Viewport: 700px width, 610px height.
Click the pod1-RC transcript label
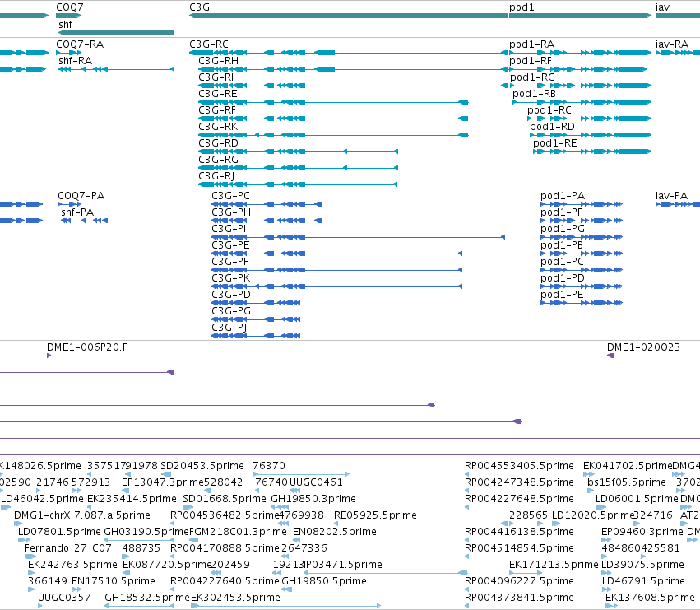click(549, 110)
